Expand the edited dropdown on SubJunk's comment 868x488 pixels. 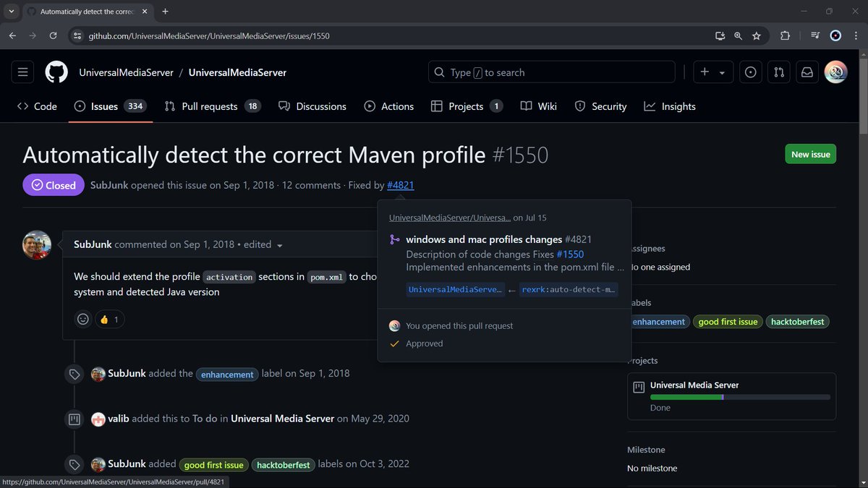(x=280, y=244)
